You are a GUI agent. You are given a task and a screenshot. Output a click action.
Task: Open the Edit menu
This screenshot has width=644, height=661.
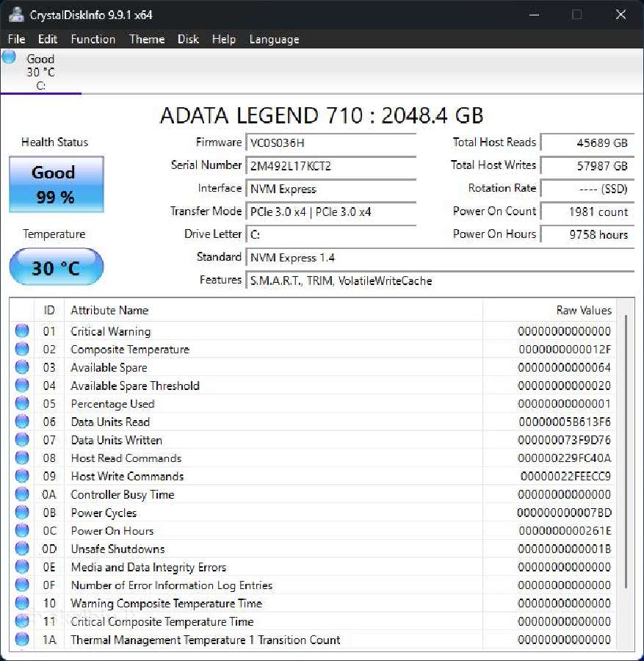point(47,39)
